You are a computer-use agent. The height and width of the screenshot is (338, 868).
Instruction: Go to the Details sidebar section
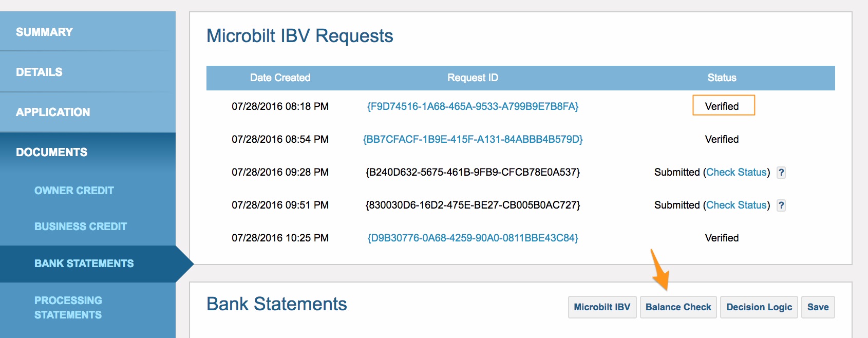click(88, 72)
